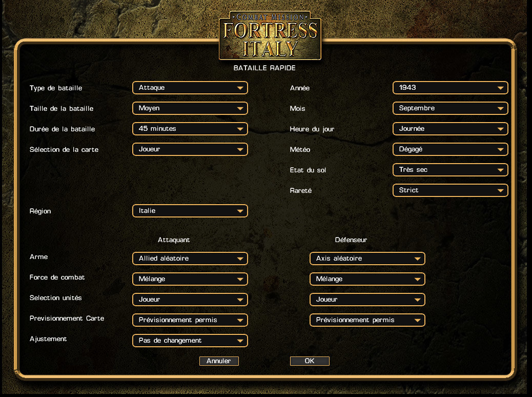Click the Type de bataille label
The width and height of the screenshot is (532, 397).
[56, 88]
